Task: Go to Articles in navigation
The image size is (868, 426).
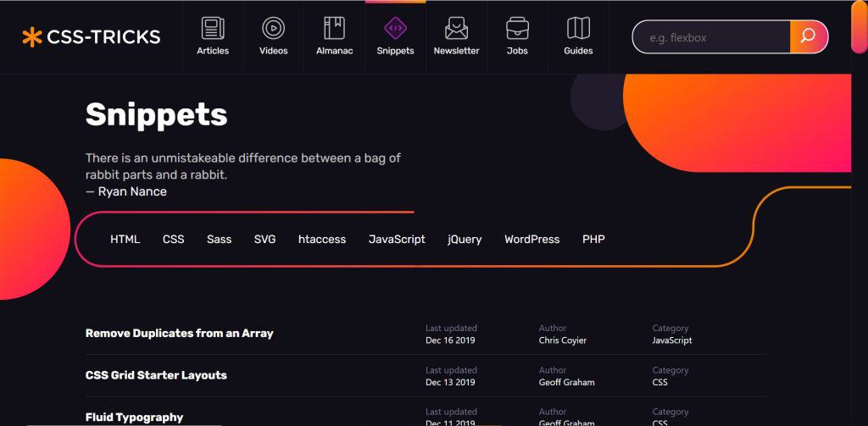Action: click(x=213, y=51)
